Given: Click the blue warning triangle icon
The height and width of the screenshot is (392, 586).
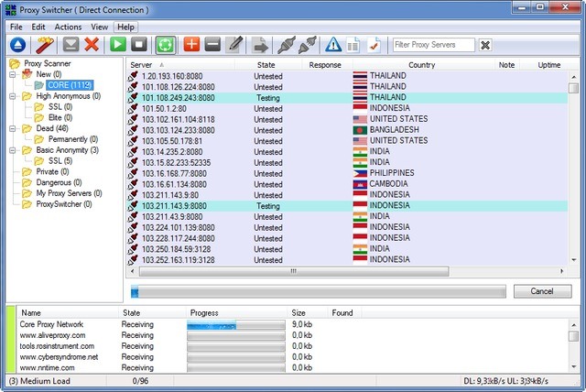Looking at the screenshot, I should (x=333, y=44).
